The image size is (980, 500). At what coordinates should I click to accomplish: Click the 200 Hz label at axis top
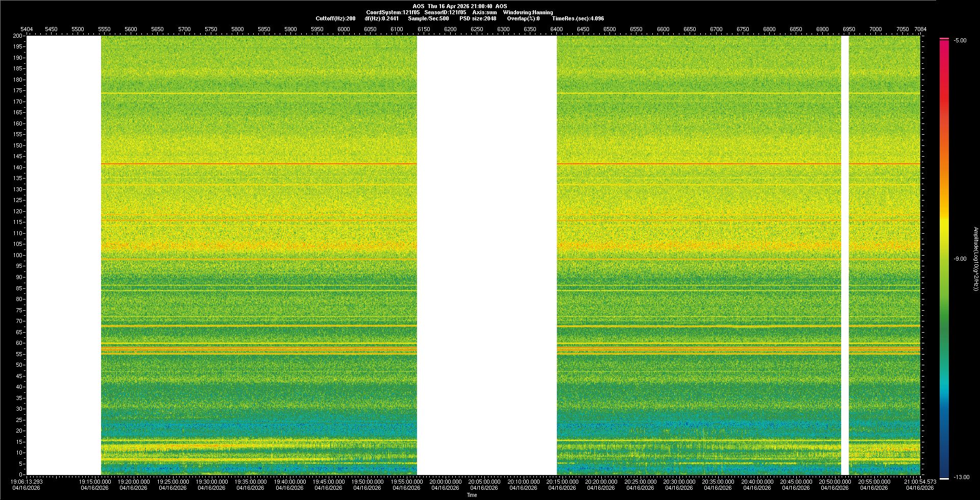(18, 36)
